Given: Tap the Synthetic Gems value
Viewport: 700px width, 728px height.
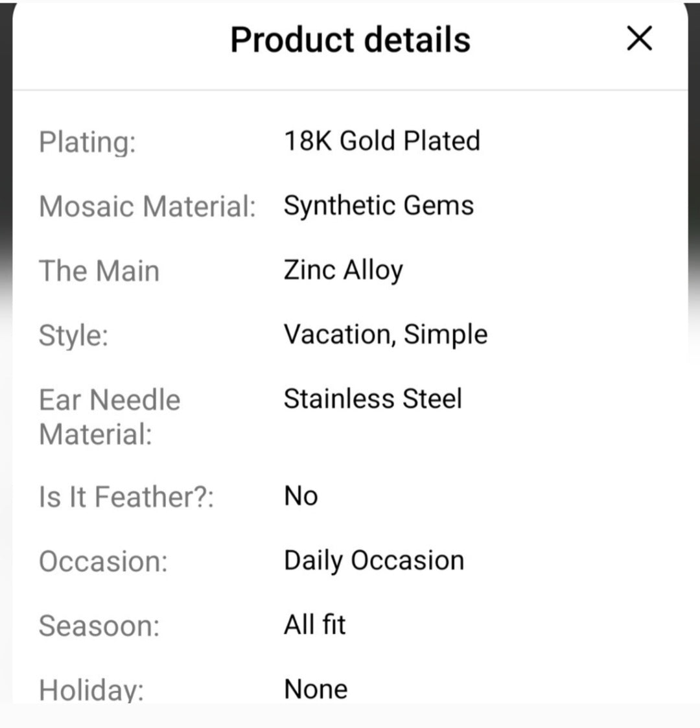Looking at the screenshot, I should point(379,205).
